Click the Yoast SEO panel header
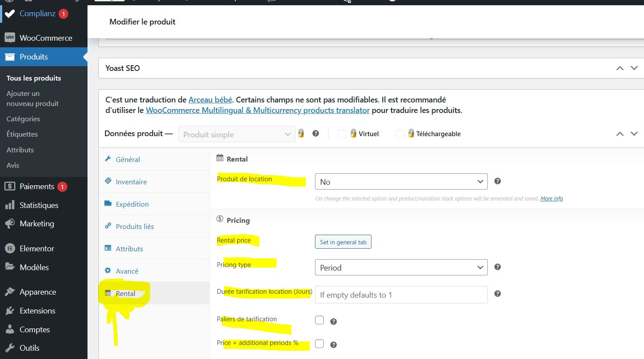The width and height of the screenshot is (644, 359). coord(371,68)
